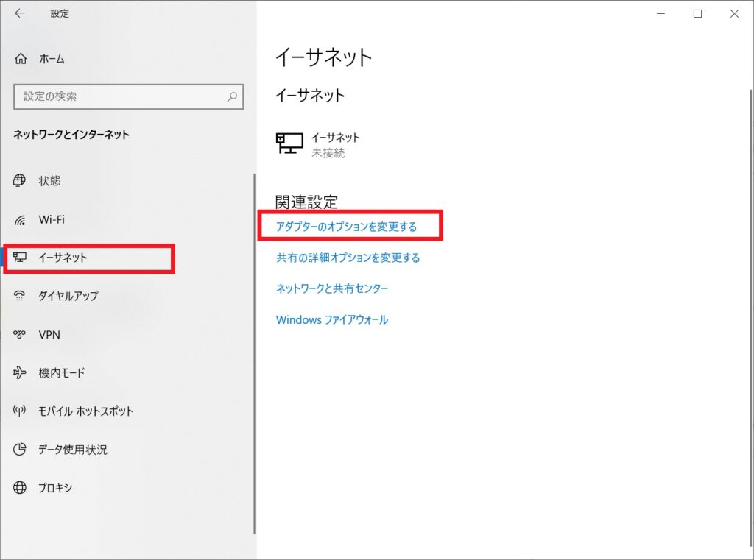Click the イーサネット 未接続 connection entry

318,144
